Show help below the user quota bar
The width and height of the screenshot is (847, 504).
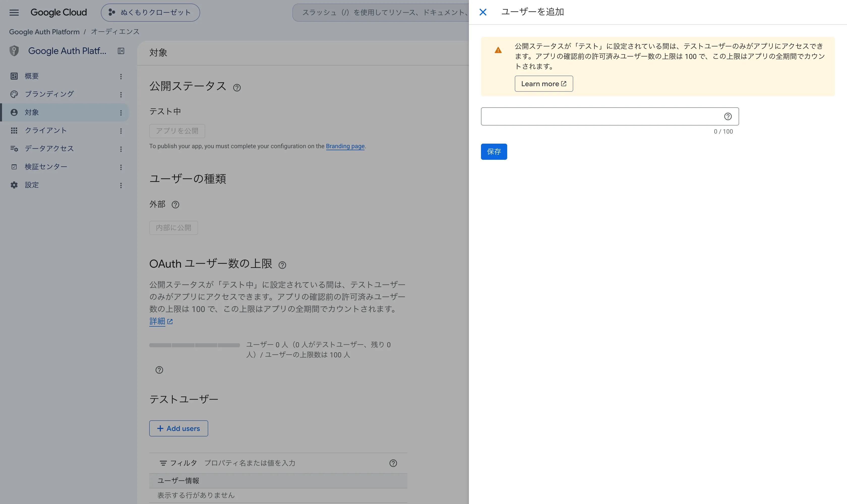pos(159,370)
